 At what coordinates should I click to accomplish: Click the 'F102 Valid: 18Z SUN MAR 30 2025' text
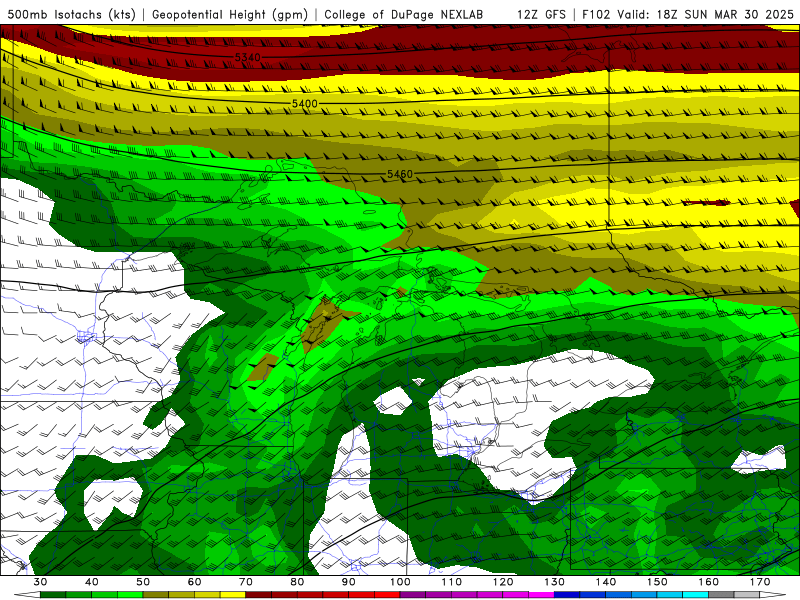tap(688, 15)
